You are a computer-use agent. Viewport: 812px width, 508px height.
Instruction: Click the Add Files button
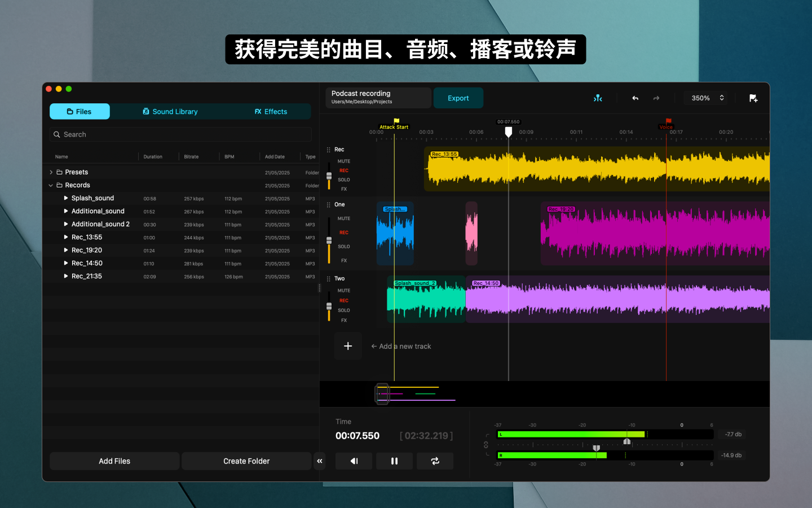[x=114, y=461]
